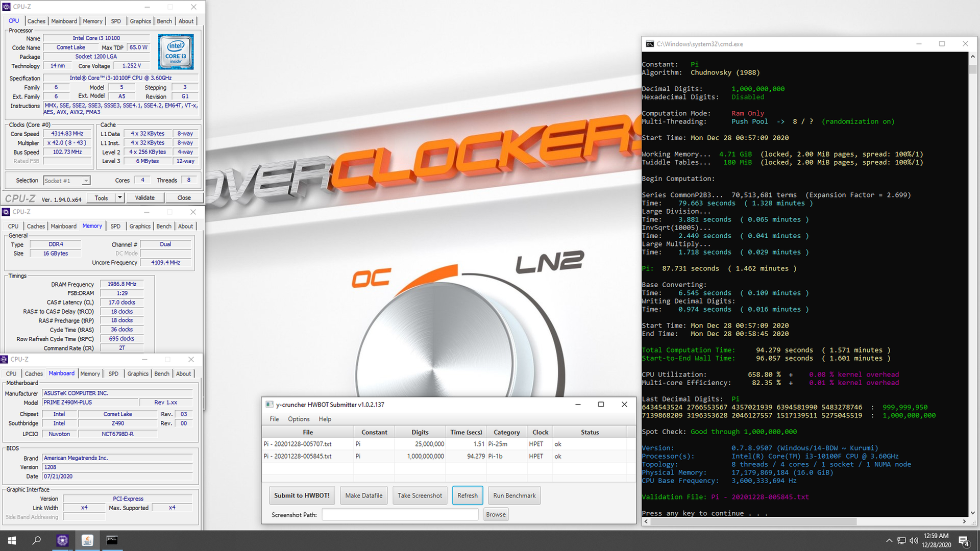The width and height of the screenshot is (980, 551).
Task: Focus the Screenshot Path input field
Action: (400, 514)
